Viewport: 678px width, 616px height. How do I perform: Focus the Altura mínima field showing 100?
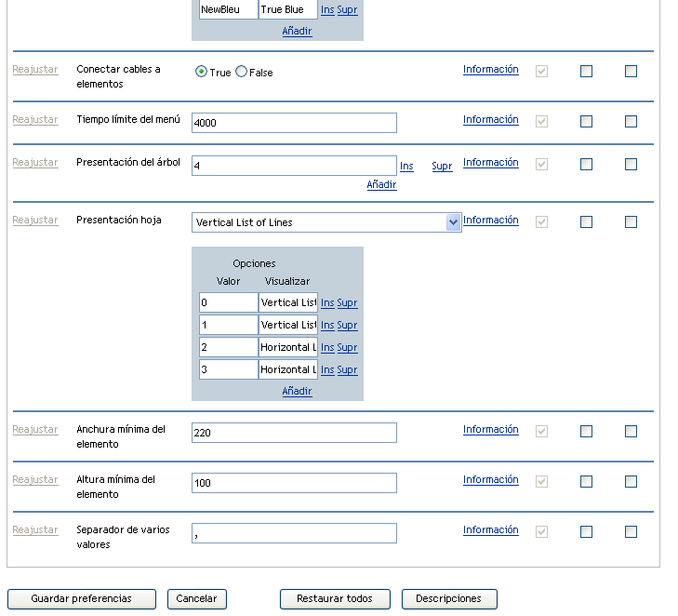click(x=294, y=483)
